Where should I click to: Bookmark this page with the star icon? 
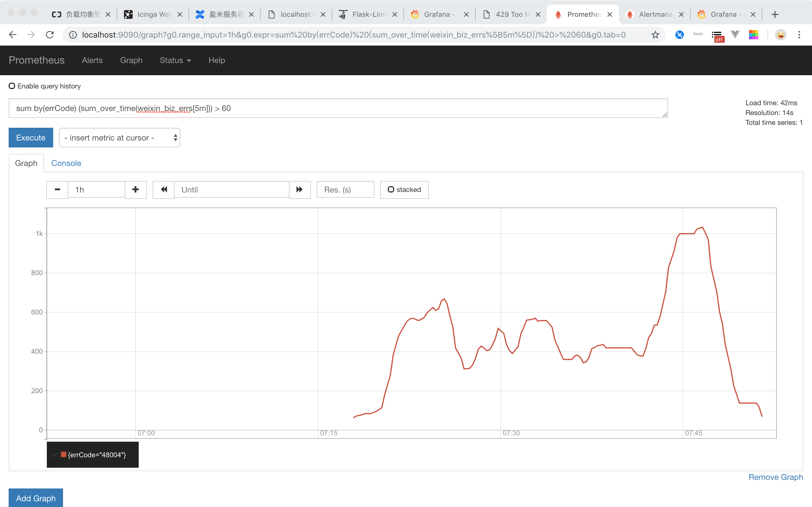tap(655, 34)
